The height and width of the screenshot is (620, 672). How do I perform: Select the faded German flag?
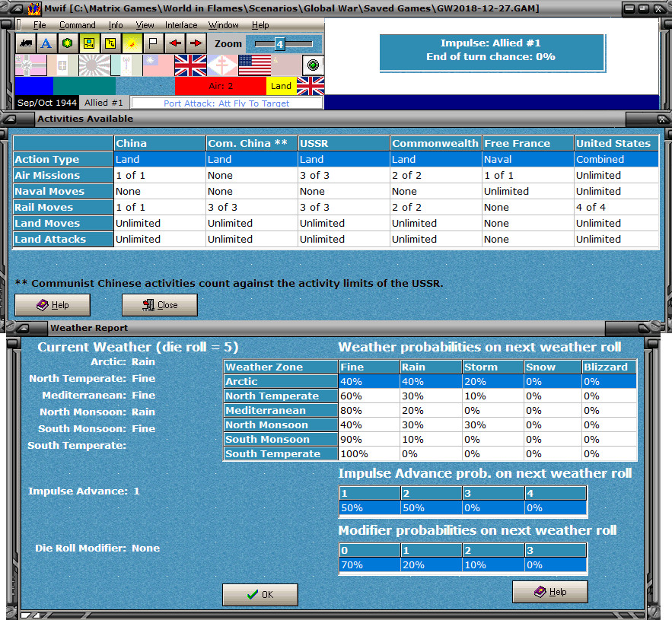click(31, 65)
